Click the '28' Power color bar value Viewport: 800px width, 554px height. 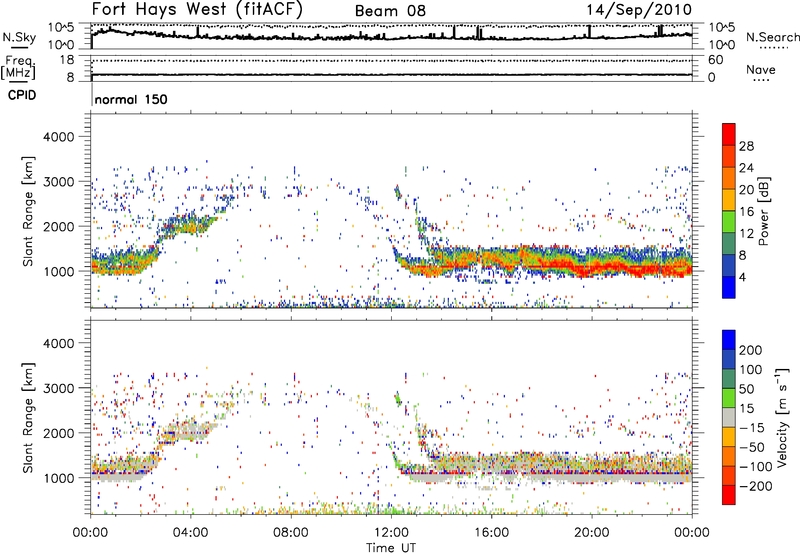746,146
